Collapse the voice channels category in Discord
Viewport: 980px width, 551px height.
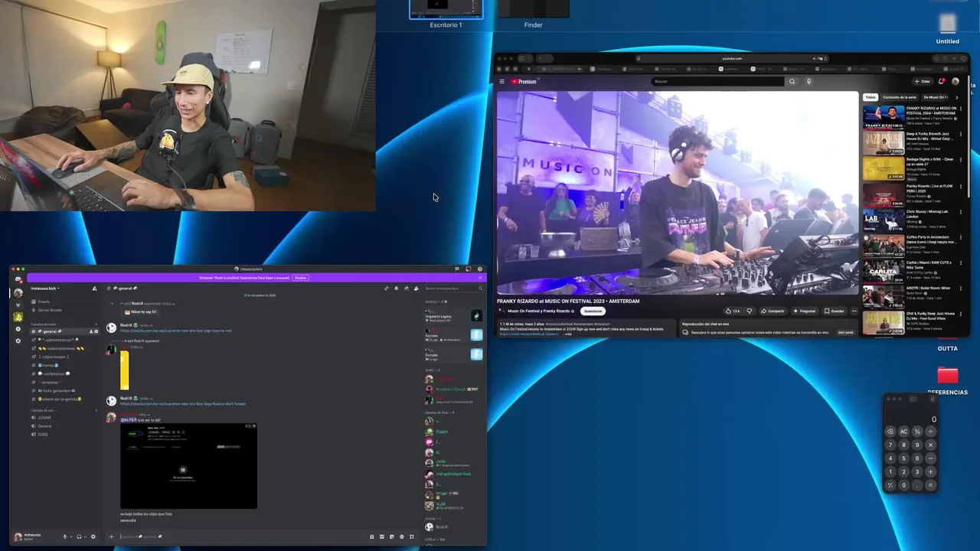coord(42,410)
